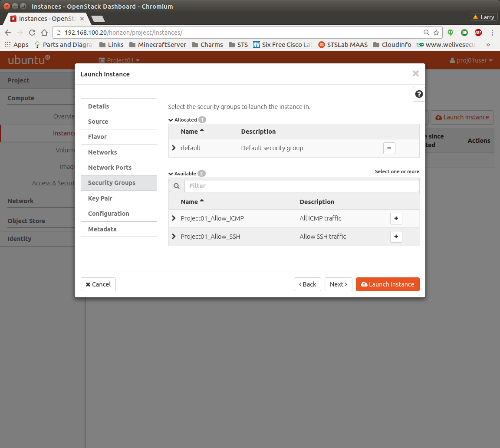The height and width of the screenshot is (448, 500).
Task: Collapse the Allocated section
Action: click(171, 120)
